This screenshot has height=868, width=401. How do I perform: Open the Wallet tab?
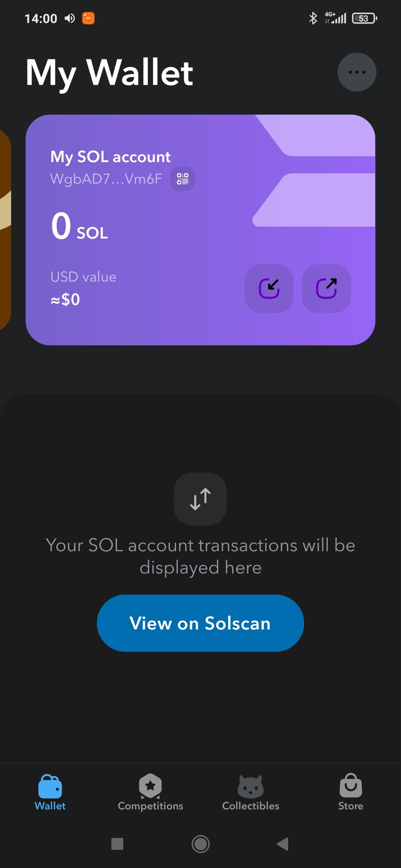(x=50, y=792)
